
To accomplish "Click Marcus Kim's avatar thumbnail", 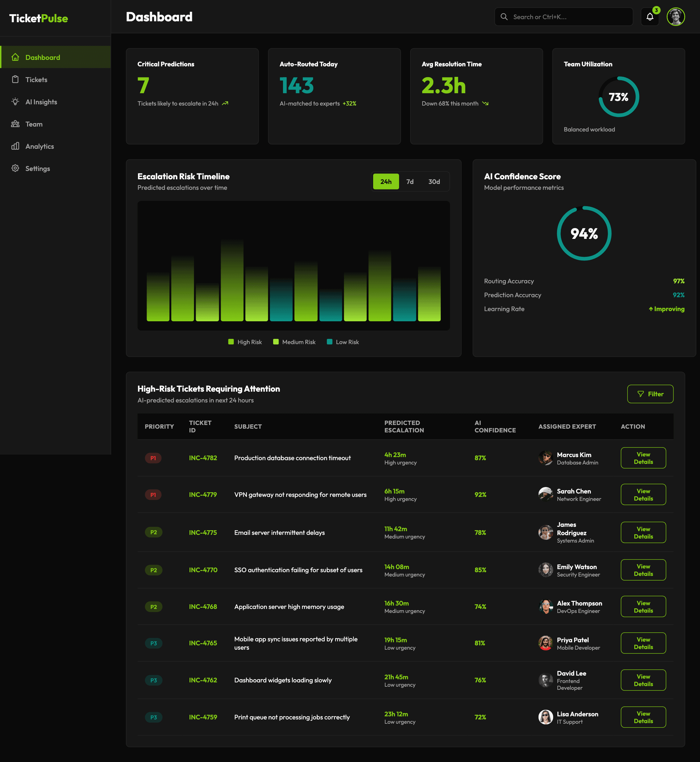I will click(545, 457).
